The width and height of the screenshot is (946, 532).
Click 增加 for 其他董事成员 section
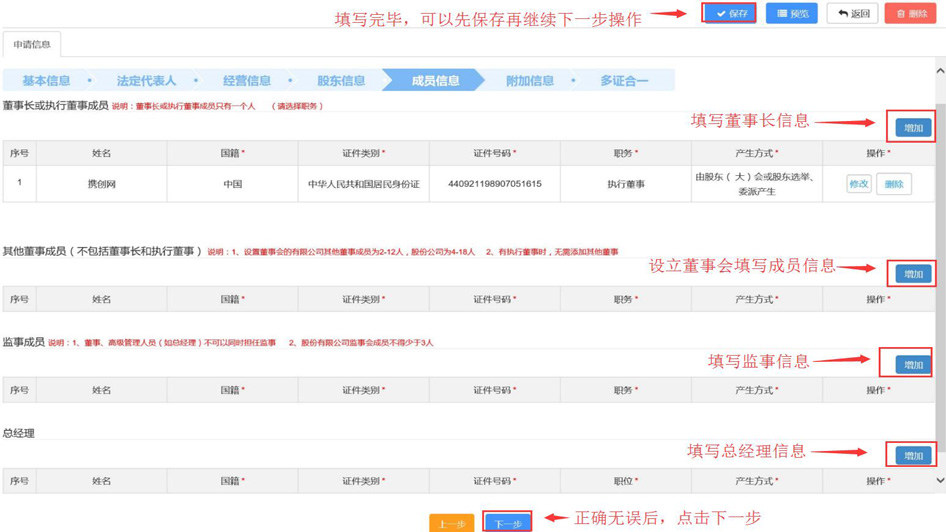912,273
